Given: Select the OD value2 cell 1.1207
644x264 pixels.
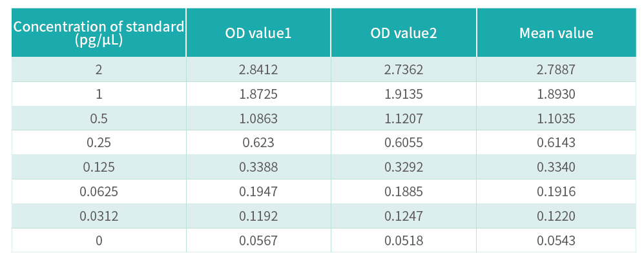Looking at the screenshot, I should tap(404, 119).
